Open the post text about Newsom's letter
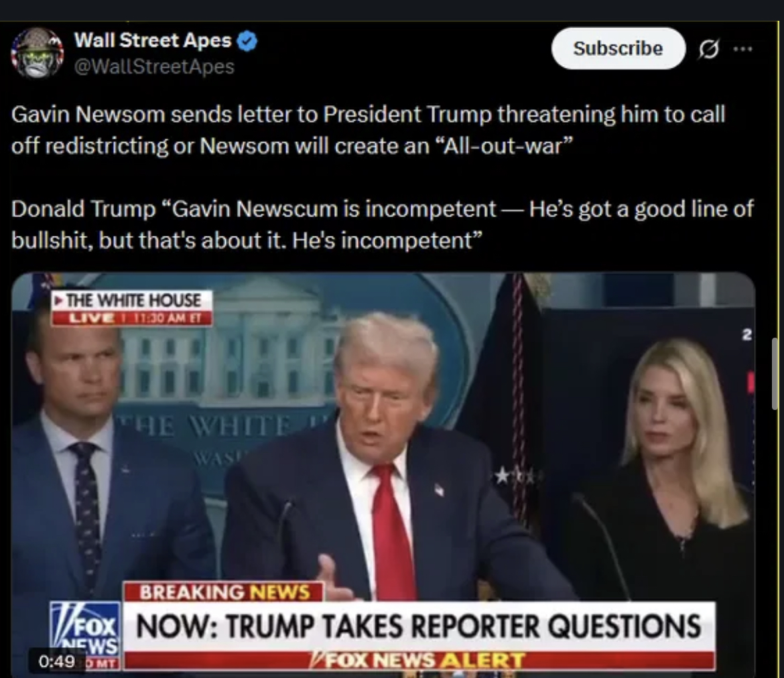784x678 pixels. (368, 130)
